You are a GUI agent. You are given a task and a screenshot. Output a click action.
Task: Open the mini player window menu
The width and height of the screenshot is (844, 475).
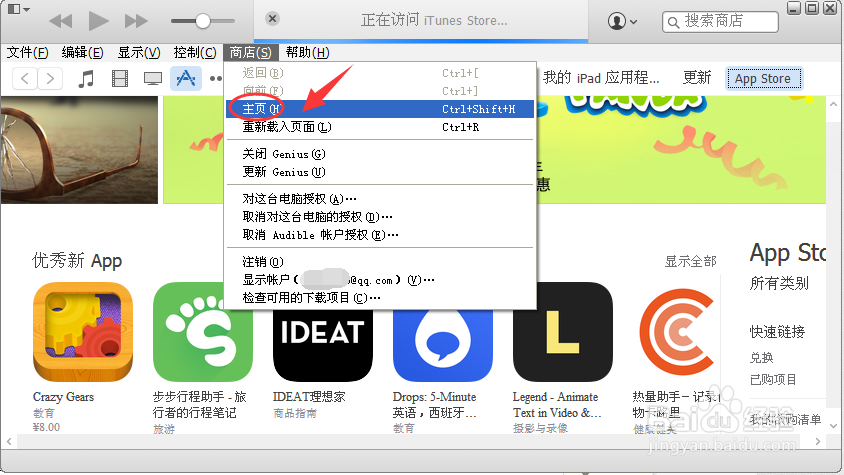click(x=19, y=9)
